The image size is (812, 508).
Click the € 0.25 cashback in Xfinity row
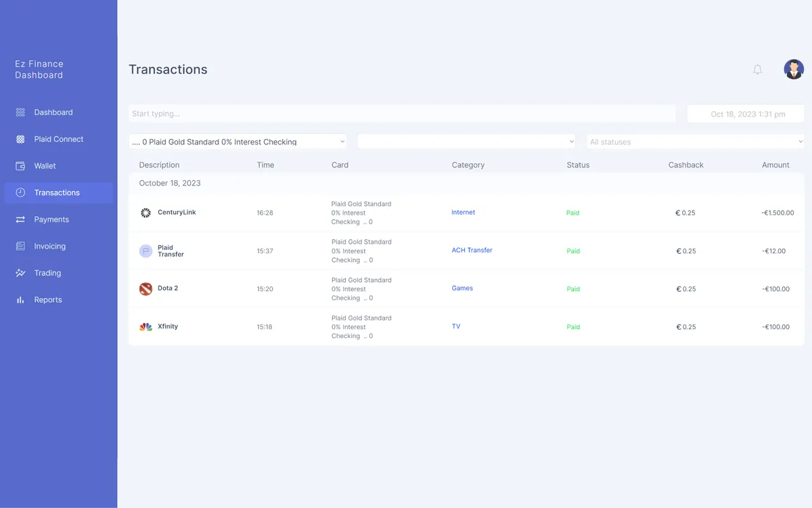point(685,326)
